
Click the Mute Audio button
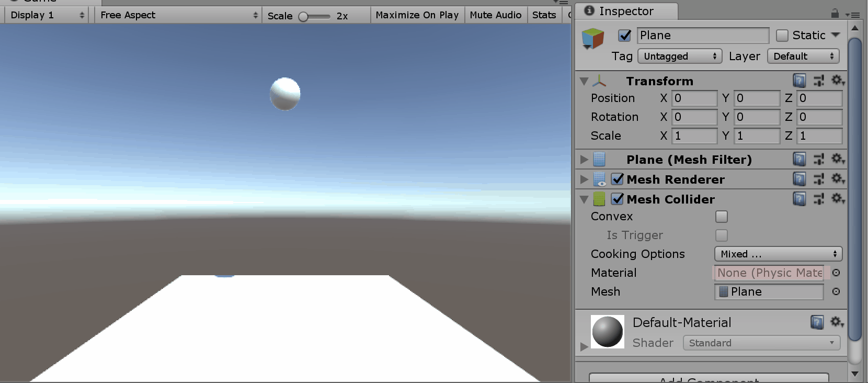coord(495,15)
